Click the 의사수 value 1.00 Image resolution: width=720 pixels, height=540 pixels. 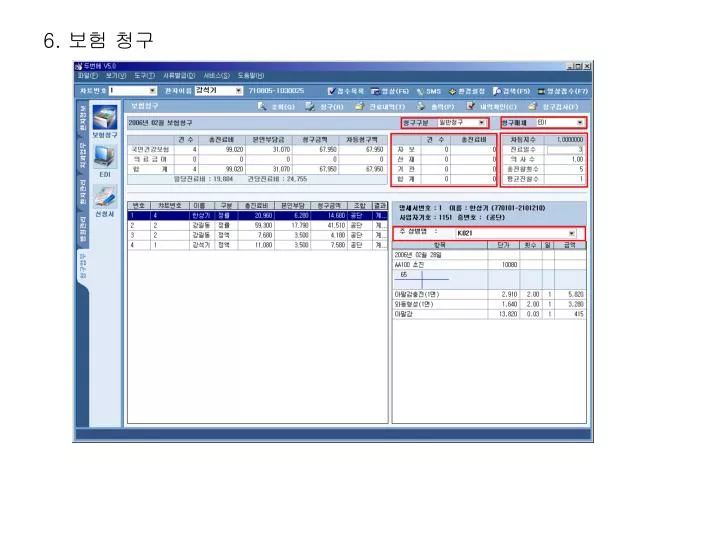coord(565,159)
